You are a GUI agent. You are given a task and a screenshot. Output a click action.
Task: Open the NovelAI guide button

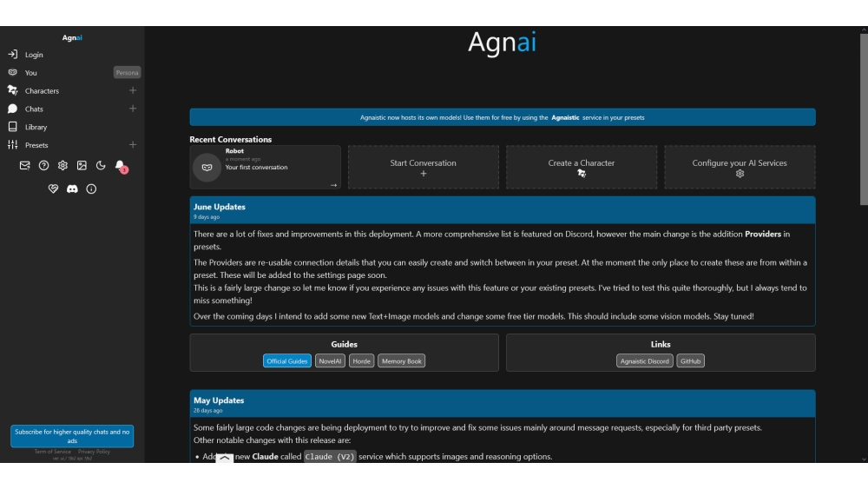(330, 361)
